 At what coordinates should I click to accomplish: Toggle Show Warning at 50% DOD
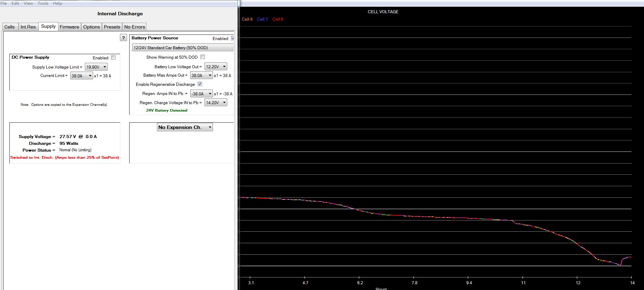point(203,57)
